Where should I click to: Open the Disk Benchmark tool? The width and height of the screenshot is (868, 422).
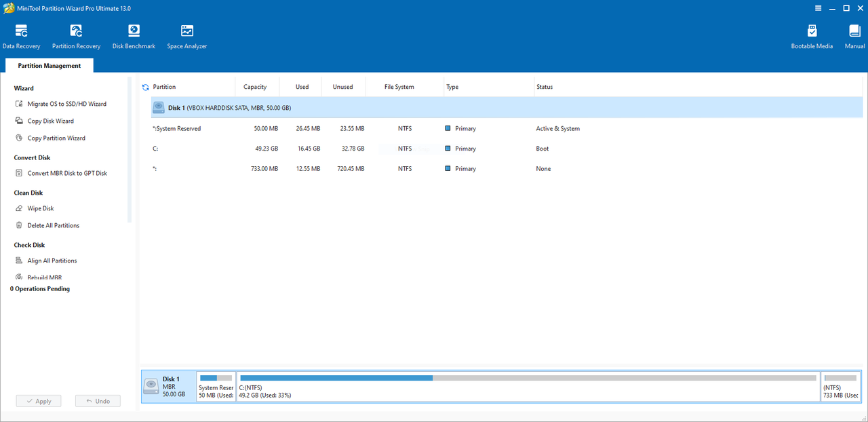(x=134, y=37)
